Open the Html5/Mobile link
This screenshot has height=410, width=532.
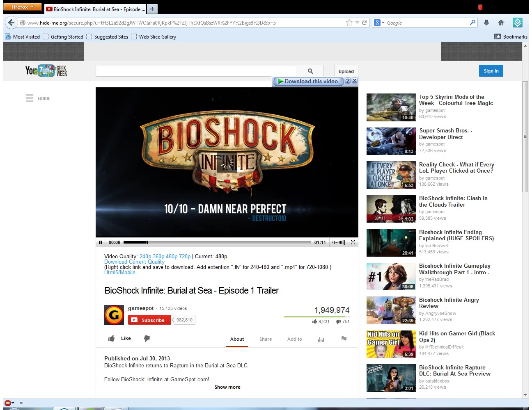pos(120,272)
